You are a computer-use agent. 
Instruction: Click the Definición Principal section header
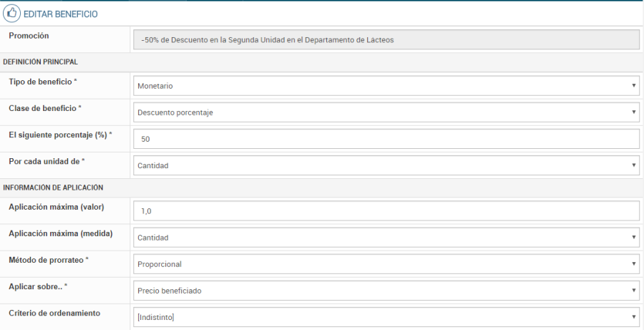[41, 62]
